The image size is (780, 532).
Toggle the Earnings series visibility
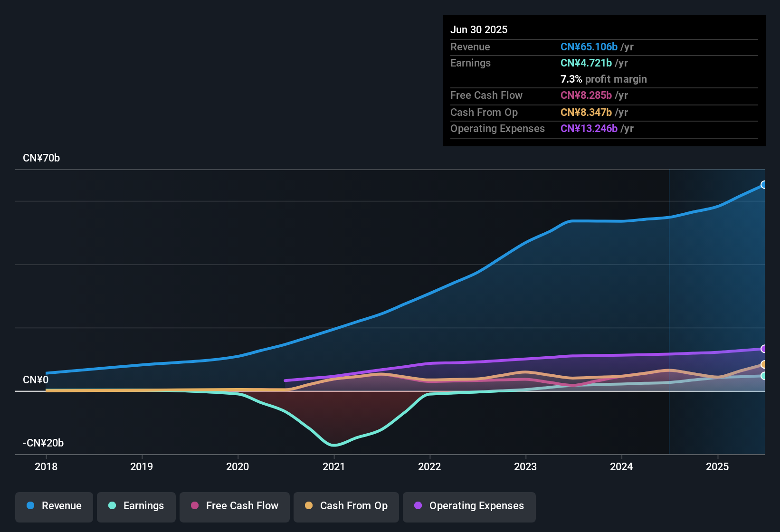click(136, 506)
